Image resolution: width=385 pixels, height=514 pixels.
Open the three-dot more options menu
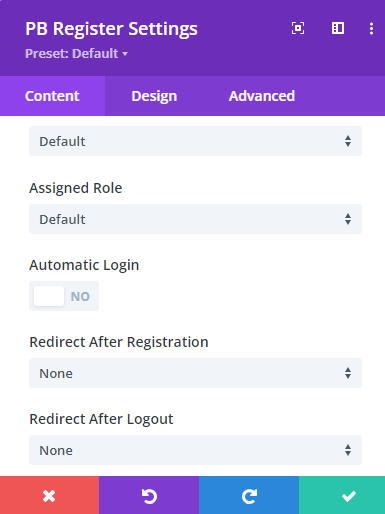click(371, 29)
